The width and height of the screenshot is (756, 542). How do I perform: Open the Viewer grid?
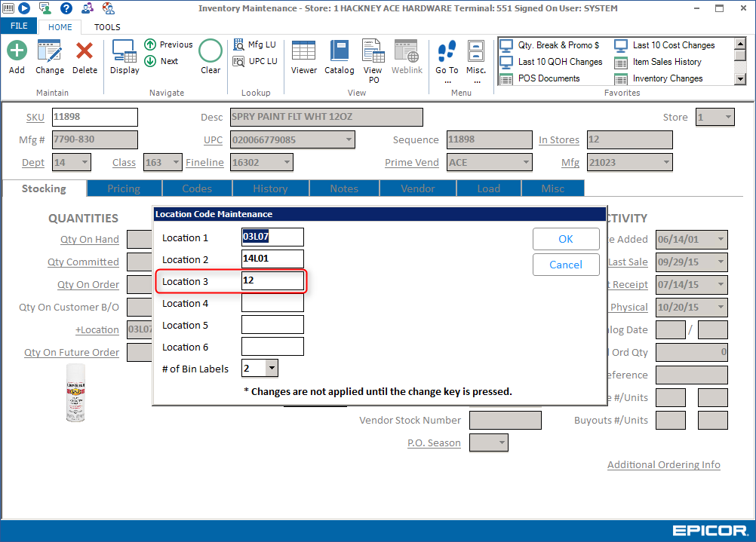304,51
